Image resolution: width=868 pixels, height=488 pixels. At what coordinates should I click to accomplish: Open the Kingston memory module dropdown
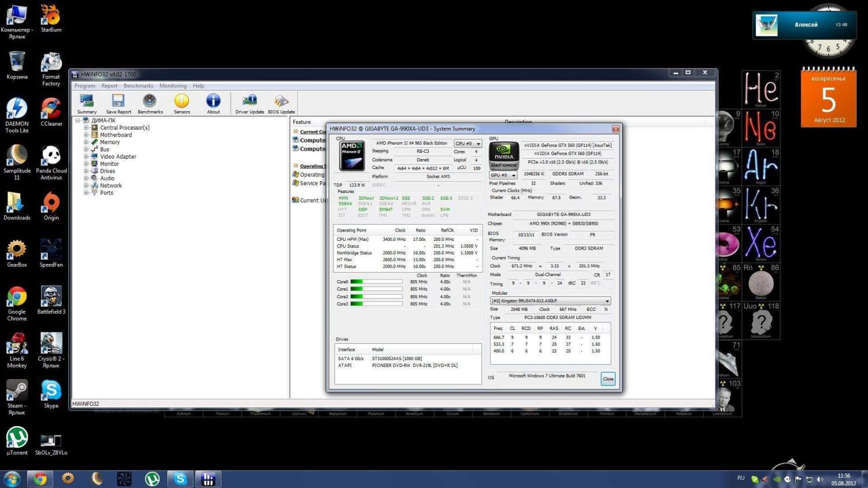tap(550, 301)
